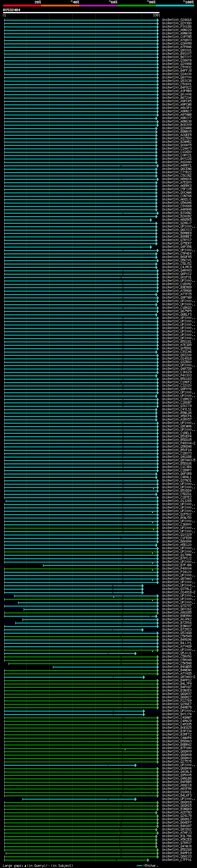This screenshot has width=197, height=868.
Task: Click hit label UniRef100_B4FFJ8
Action: click(177, 71)
